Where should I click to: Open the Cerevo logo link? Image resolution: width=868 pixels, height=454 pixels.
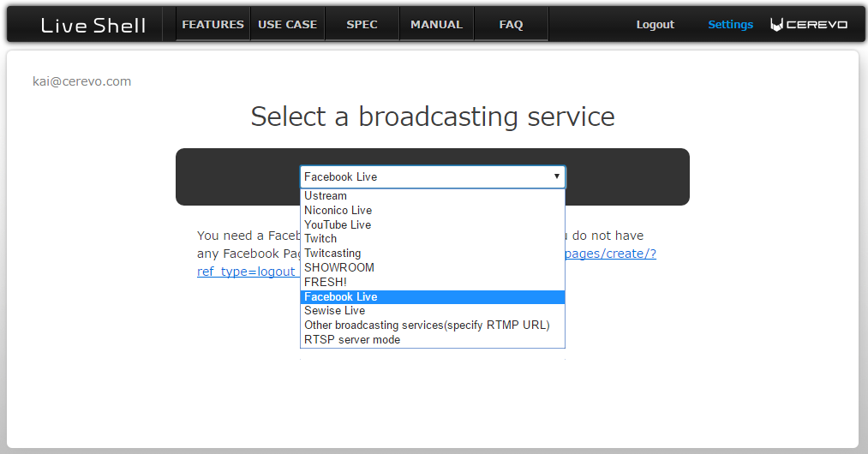click(809, 24)
